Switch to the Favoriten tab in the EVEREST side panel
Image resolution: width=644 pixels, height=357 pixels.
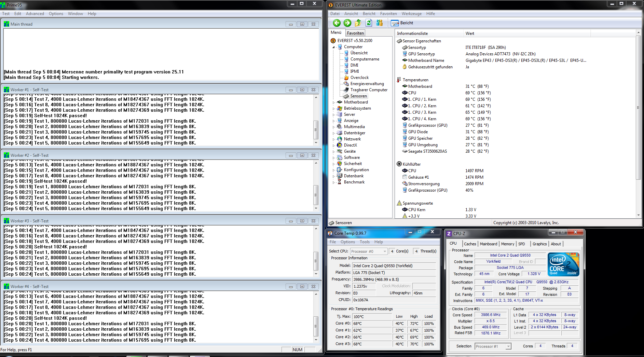[x=355, y=33]
